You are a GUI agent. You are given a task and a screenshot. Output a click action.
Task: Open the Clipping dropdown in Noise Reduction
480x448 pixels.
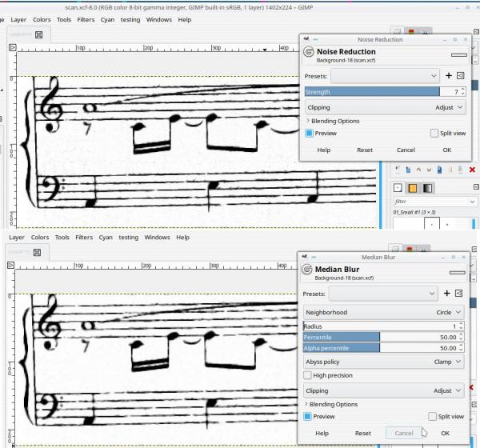click(x=386, y=107)
